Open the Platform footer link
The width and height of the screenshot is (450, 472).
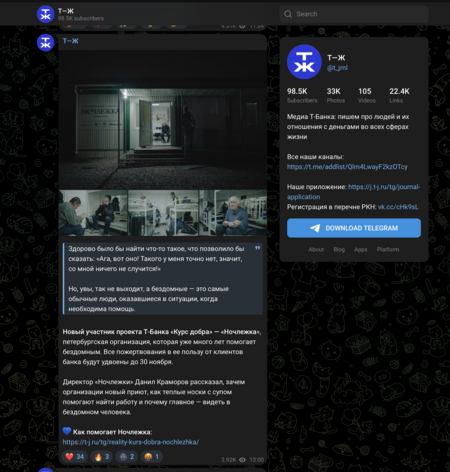388,249
